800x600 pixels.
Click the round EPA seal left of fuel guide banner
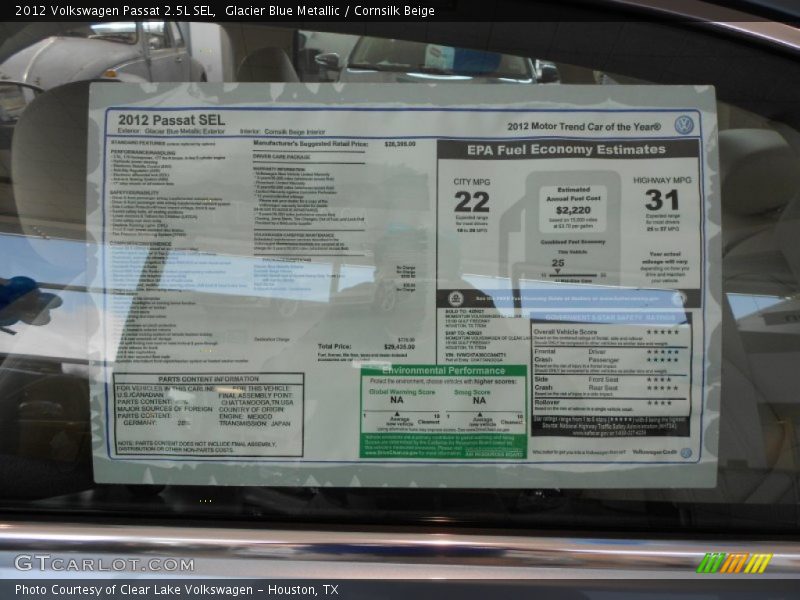pos(455,298)
